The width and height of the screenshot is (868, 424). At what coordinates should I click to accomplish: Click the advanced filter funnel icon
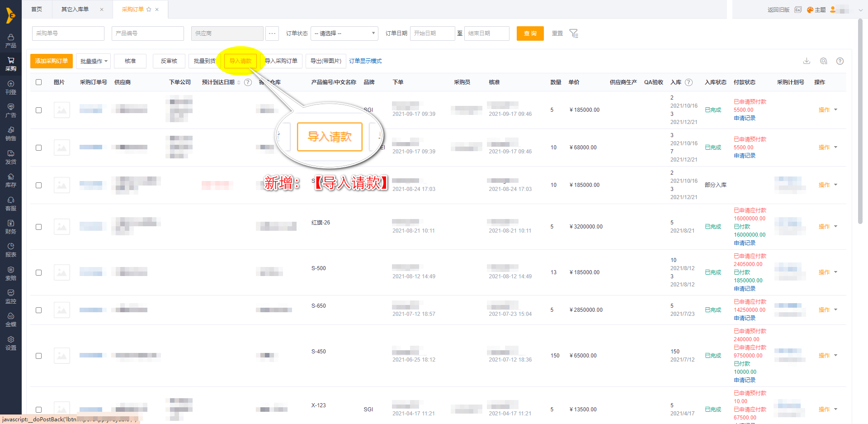[574, 33]
